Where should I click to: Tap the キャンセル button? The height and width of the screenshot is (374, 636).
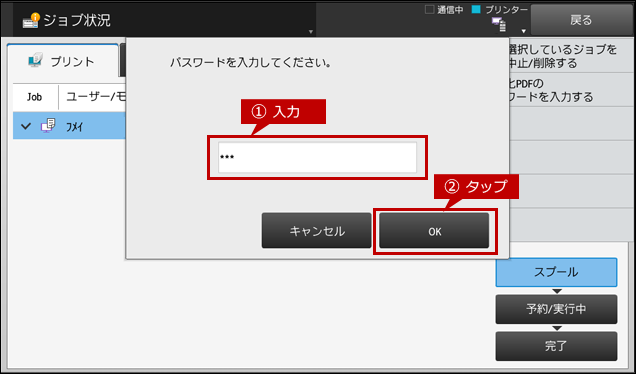pyautogui.click(x=316, y=230)
